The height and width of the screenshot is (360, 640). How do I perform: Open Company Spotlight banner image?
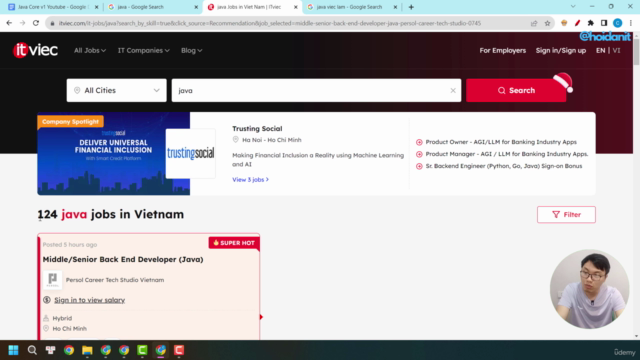[113, 153]
